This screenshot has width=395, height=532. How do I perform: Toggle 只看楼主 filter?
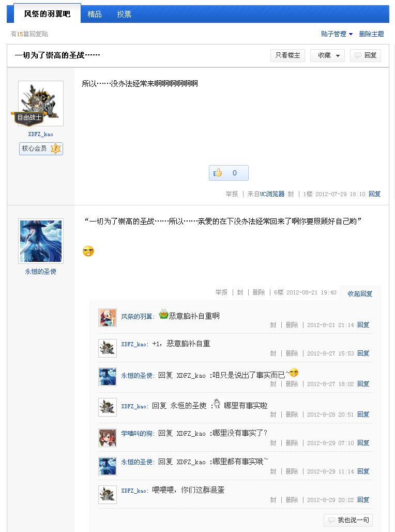pyautogui.click(x=287, y=55)
